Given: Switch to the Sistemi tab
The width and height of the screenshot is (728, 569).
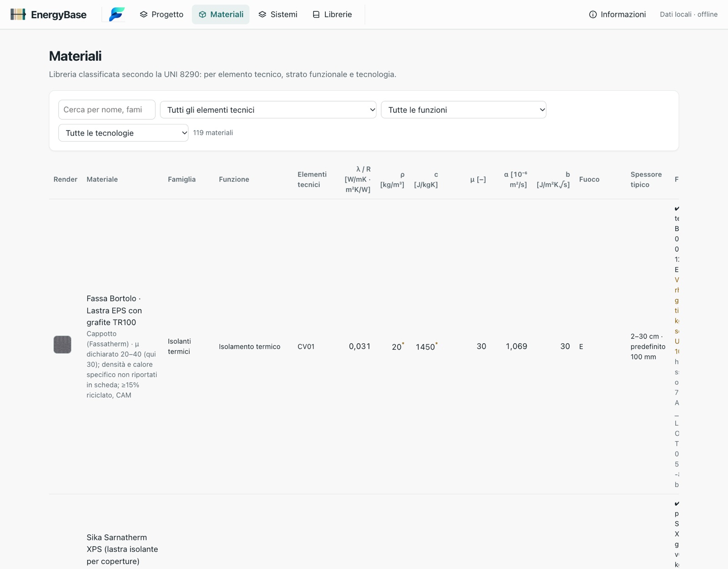Looking at the screenshot, I should 278,15.
